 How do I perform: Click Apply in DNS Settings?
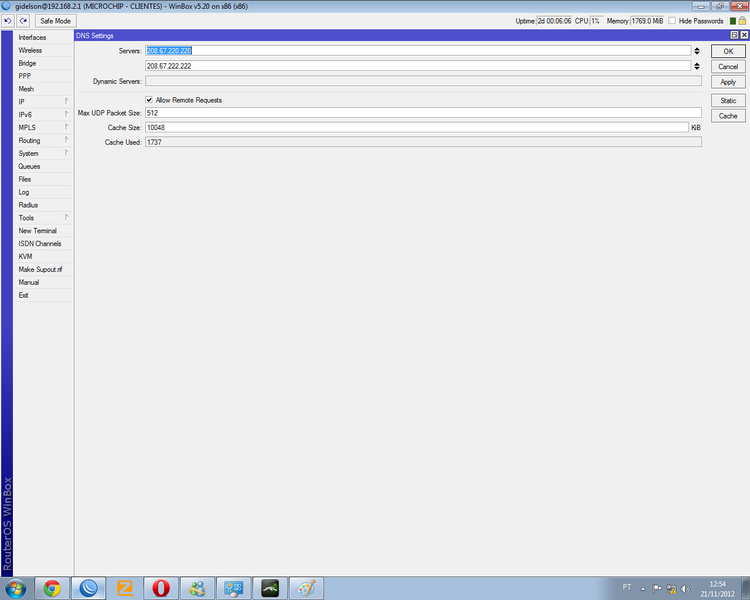click(x=728, y=82)
